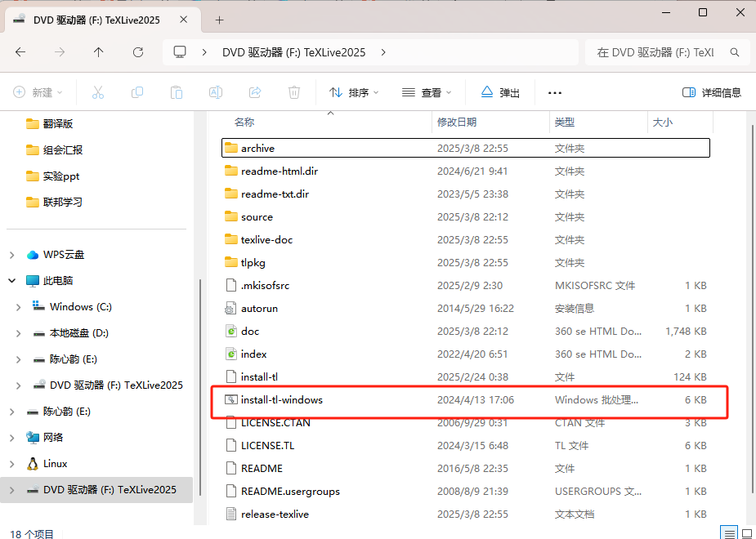Image resolution: width=756 pixels, height=539 pixels.
Task: Expand the WPS云盘 tree node
Action: (12, 255)
